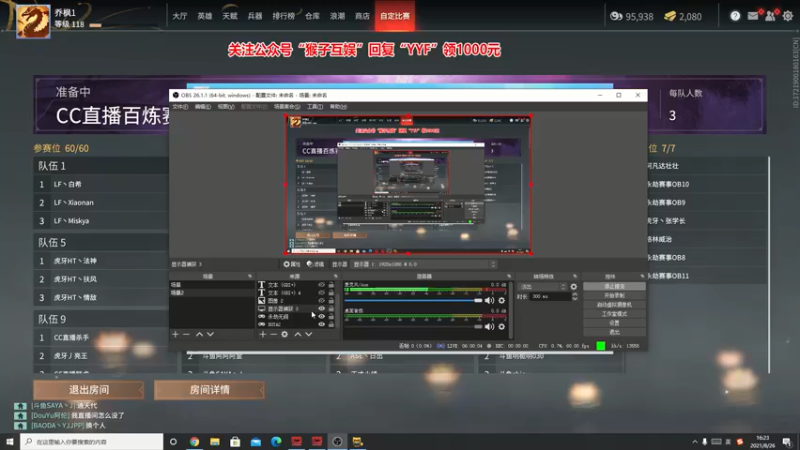Screen dimensions: 800x450
Task: Move the selected scene up
Action: coord(199,334)
